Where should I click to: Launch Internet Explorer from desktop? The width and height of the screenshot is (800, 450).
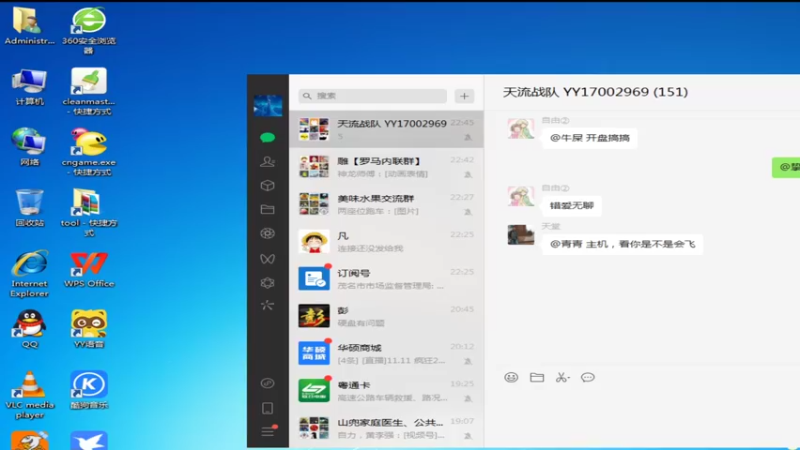(x=29, y=273)
